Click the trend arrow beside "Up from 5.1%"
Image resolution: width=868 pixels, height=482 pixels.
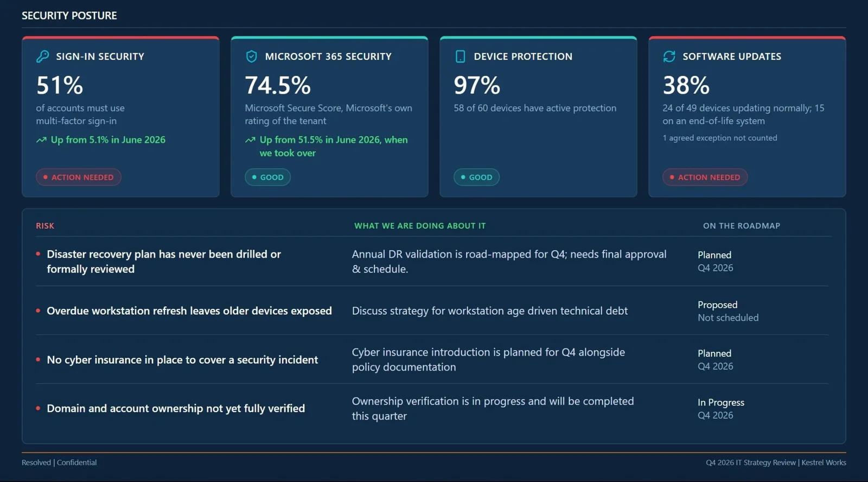pyautogui.click(x=41, y=140)
